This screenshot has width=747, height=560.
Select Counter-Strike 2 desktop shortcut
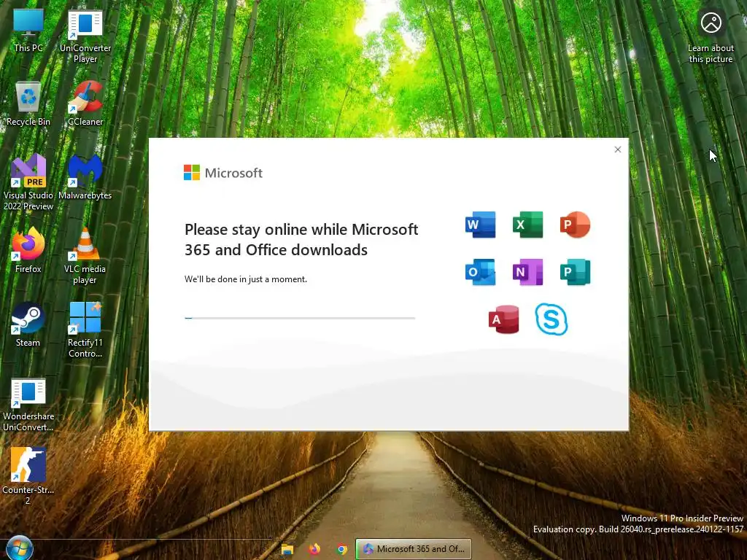[28, 475]
